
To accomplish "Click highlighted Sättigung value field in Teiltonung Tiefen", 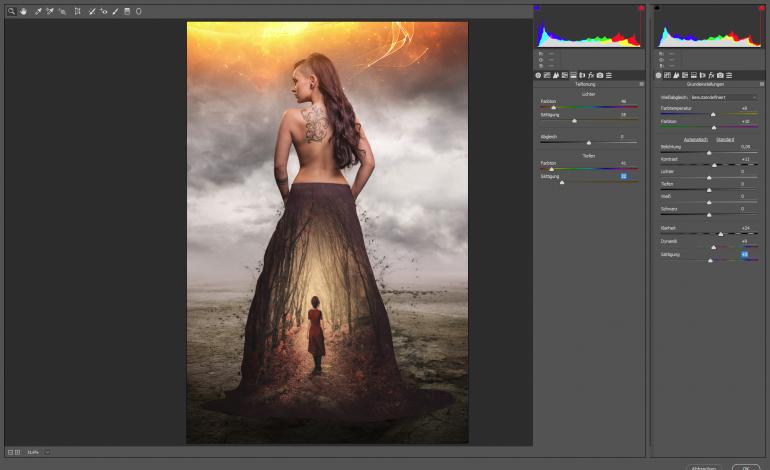I will coord(623,176).
